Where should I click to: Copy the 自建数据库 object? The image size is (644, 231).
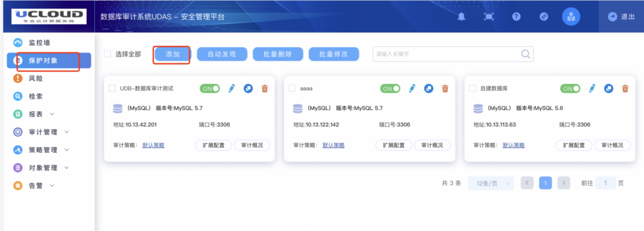tap(609, 88)
